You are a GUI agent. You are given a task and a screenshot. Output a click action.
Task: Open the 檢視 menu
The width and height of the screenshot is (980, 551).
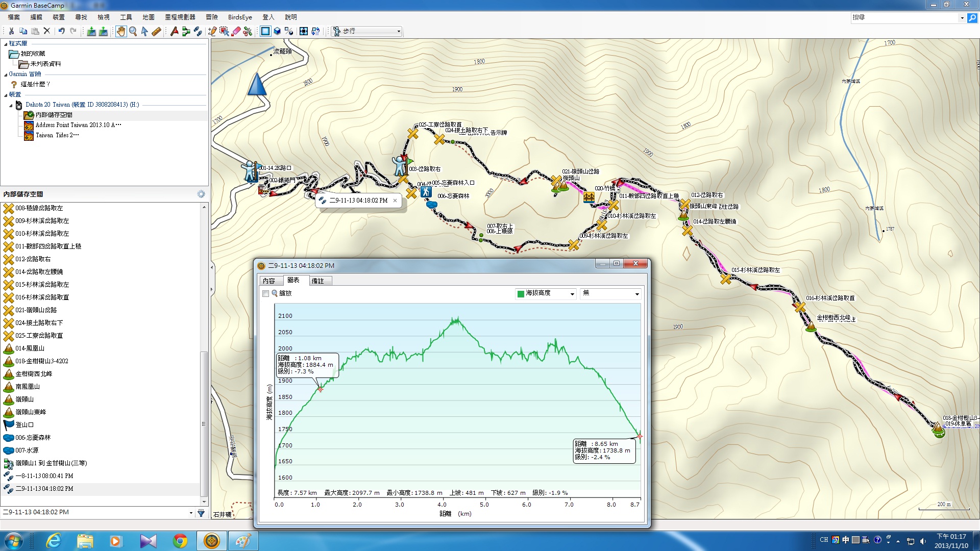pyautogui.click(x=104, y=17)
